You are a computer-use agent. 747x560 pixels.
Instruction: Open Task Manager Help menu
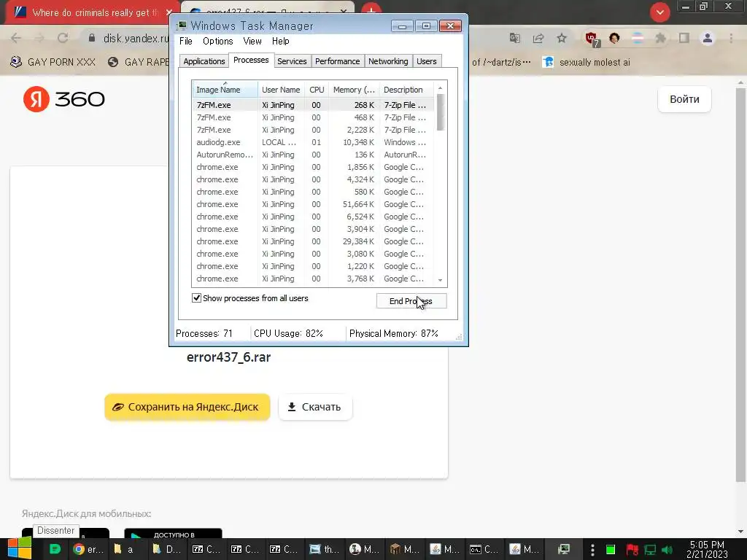(281, 41)
